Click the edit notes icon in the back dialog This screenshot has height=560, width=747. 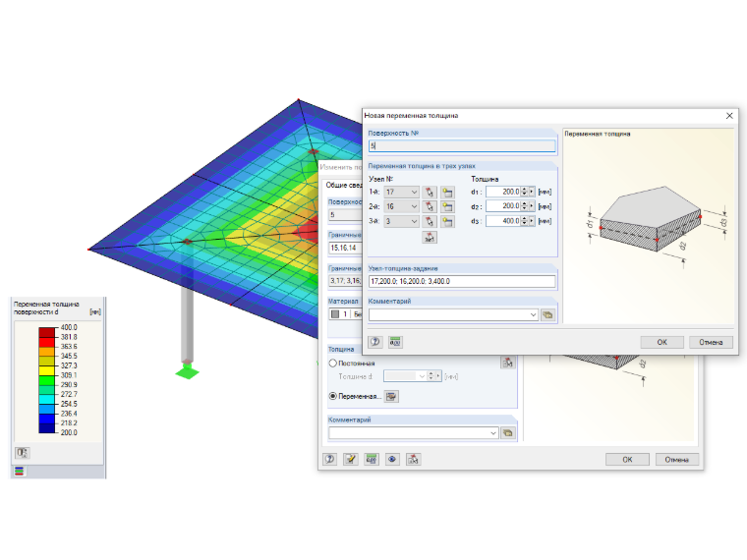pyautogui.click(x=351, y=459)
